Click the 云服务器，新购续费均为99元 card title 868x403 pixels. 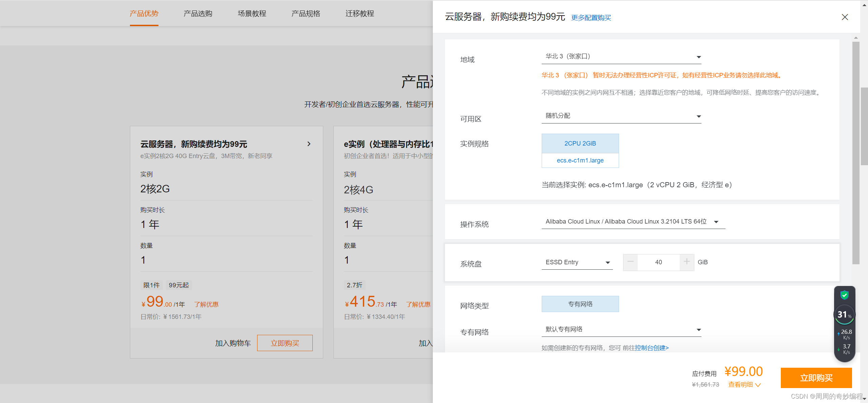194,144
